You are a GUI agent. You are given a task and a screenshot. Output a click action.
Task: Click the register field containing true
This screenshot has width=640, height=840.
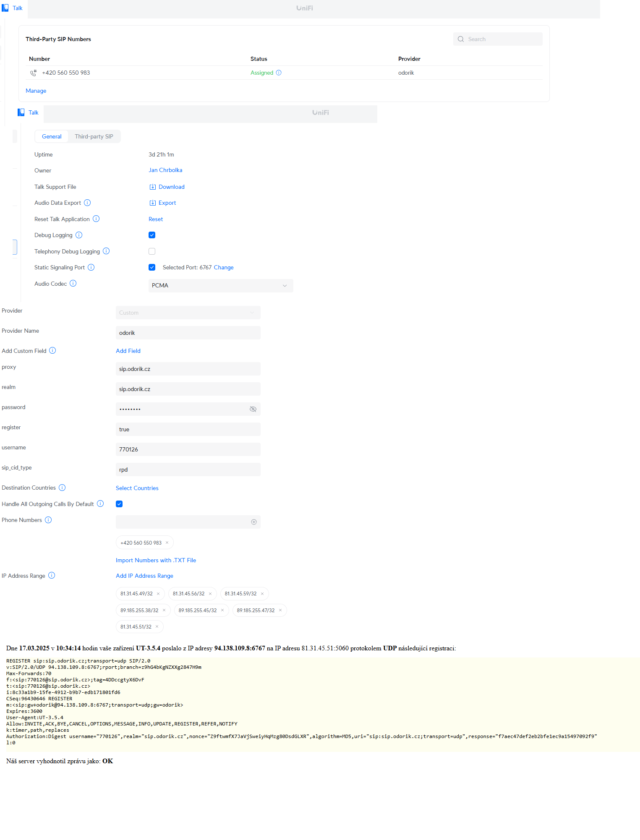click(x=188, y=429)
